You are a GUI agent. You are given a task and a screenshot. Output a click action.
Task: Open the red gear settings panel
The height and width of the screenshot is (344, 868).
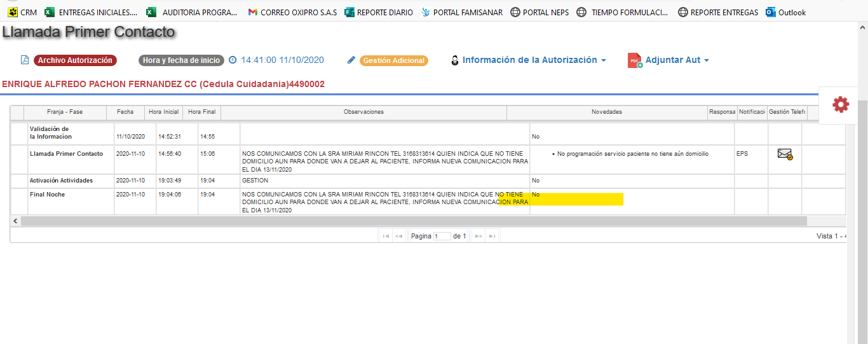click(841, 105)
